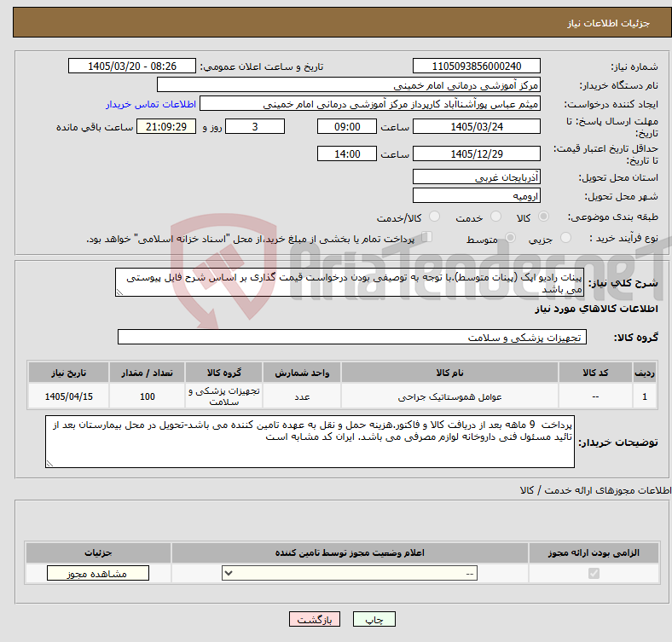This screenshot has height=642, width=672.
Task: Select the خدمت radio button
Action: 495,217
